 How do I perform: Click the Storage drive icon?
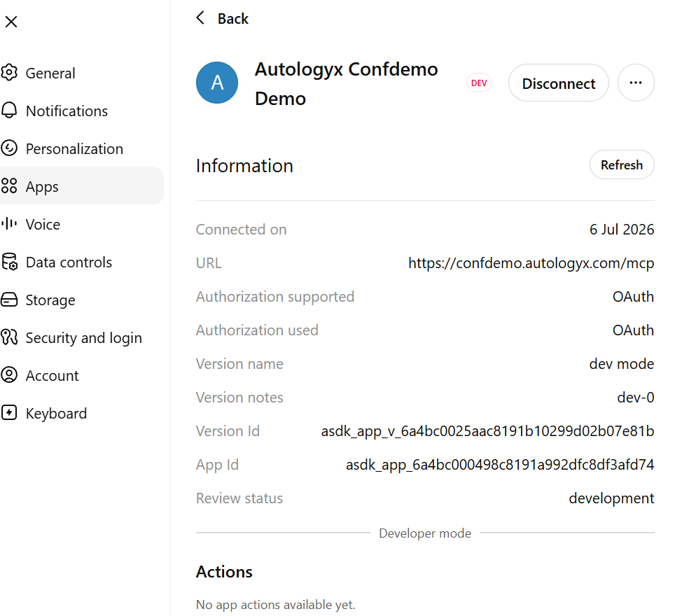point(9,300)
